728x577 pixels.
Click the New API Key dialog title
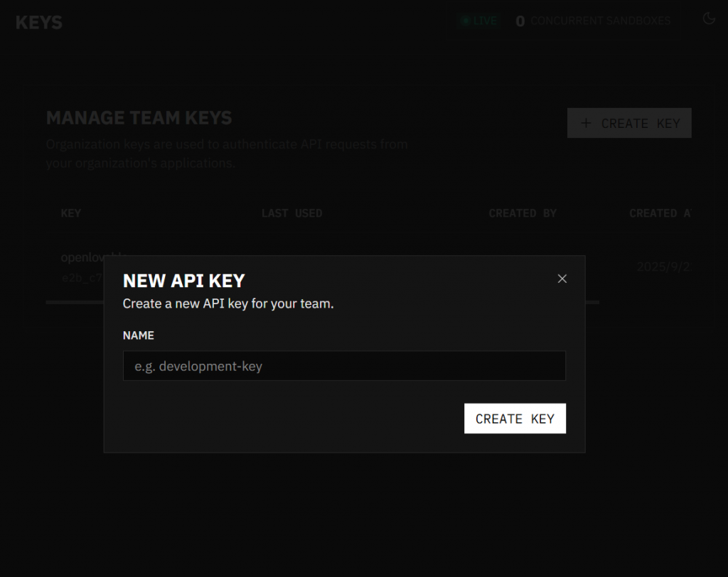(x=184, y=281)
